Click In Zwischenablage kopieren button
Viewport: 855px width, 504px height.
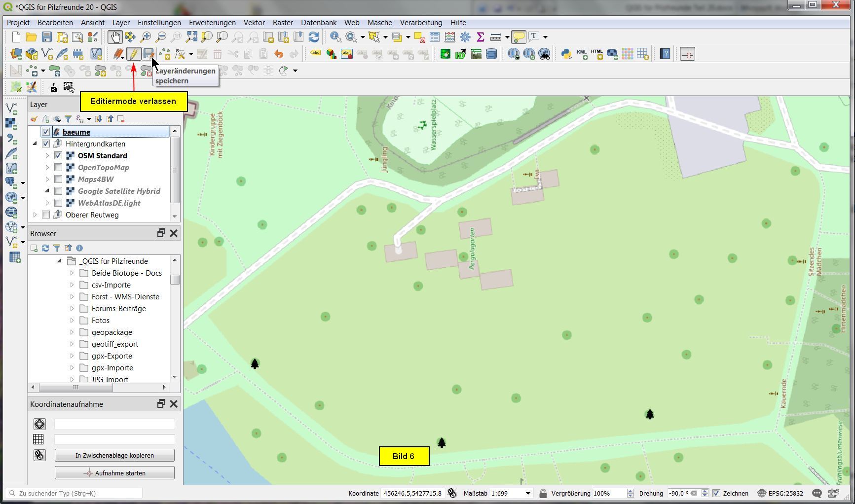tap(114, 455)
